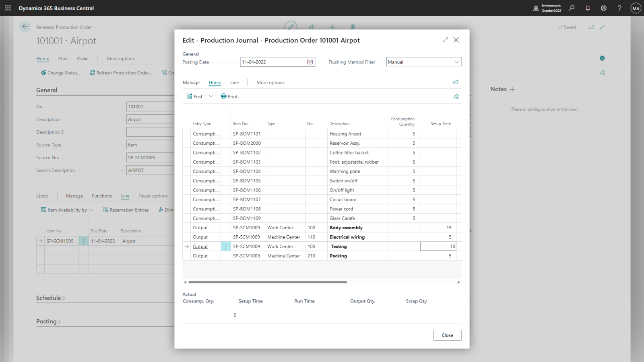Image resolution: width=644 pixels, height=362 pixels.
Task: Expand the Schedule section
Action: click(x=50, y=298)
